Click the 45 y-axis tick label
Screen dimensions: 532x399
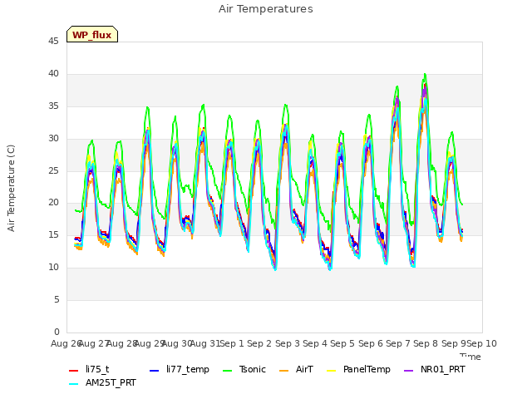tap(53, 42)
